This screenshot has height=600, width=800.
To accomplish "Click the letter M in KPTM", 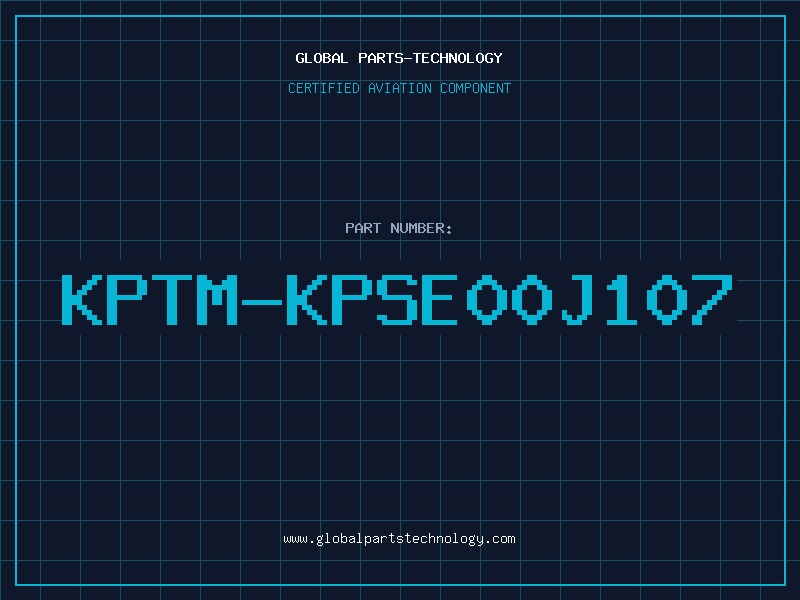I will click(217, 299).
